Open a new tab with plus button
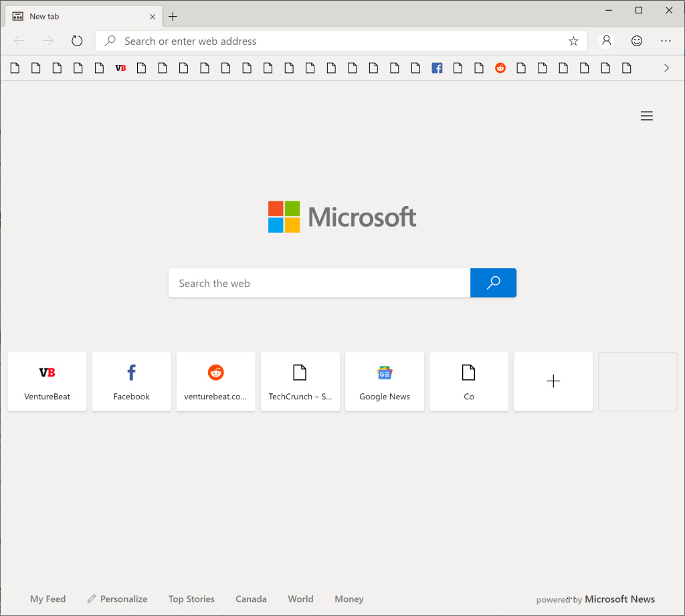This screenshot has height=616, width=685. pyautogui.click(x=173, y=16)
